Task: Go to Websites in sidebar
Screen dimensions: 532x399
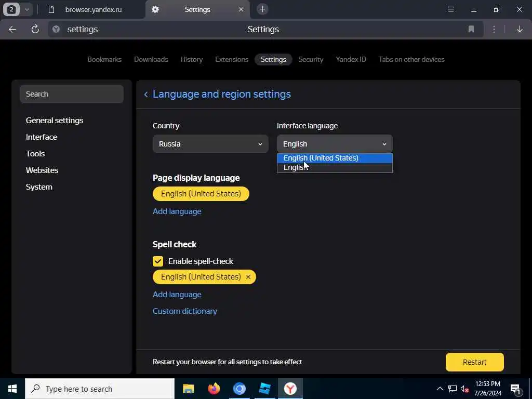Action: click(42, 170)
